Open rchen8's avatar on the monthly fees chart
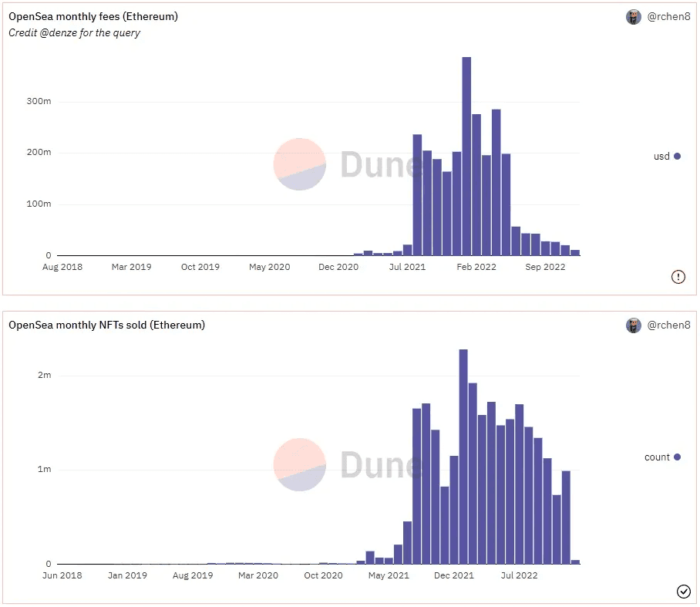The width and height of the screenshot is (700, 607). click(633, 17)
